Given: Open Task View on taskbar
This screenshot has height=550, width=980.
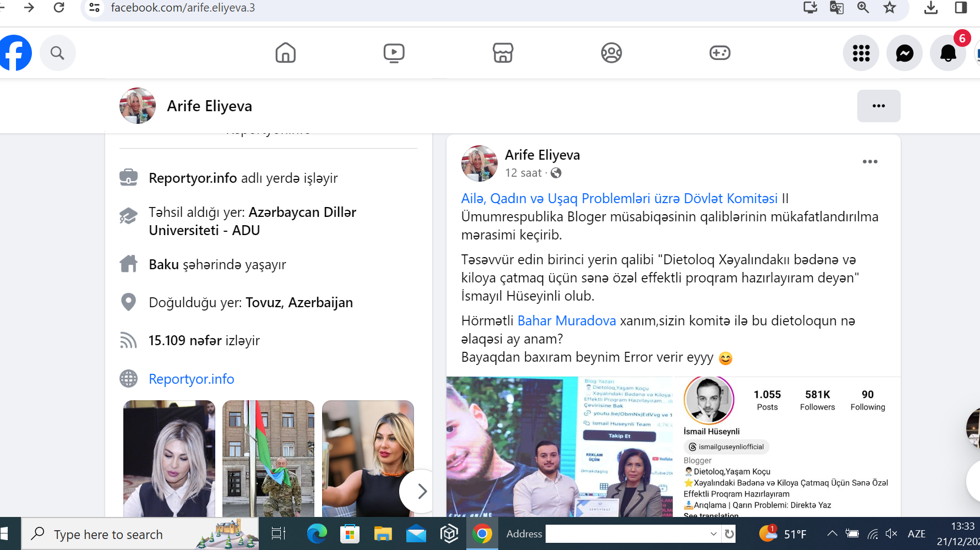Looking at the screenshot, I should pyautogui.click(x=279, y=534).
